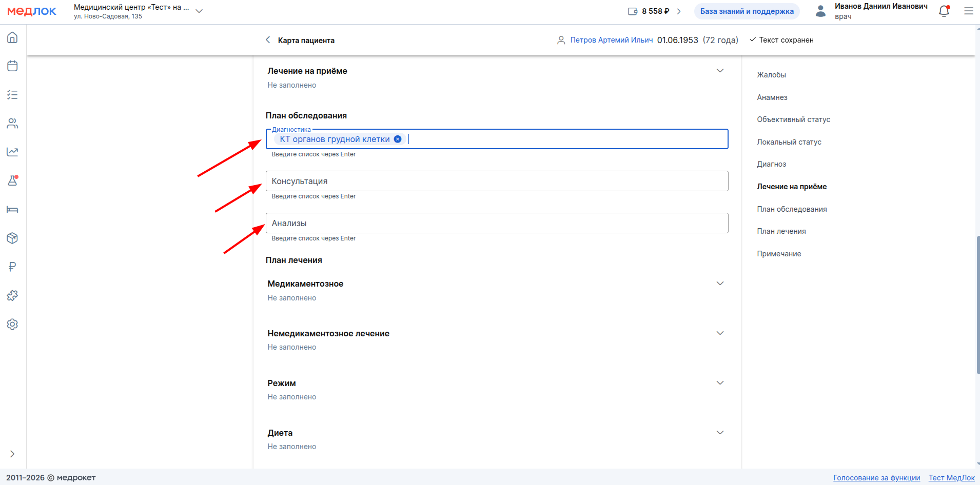This screenshot has height=485, width=980.
Task: Open the home icon in sidebar
Action: click(12, 37)
